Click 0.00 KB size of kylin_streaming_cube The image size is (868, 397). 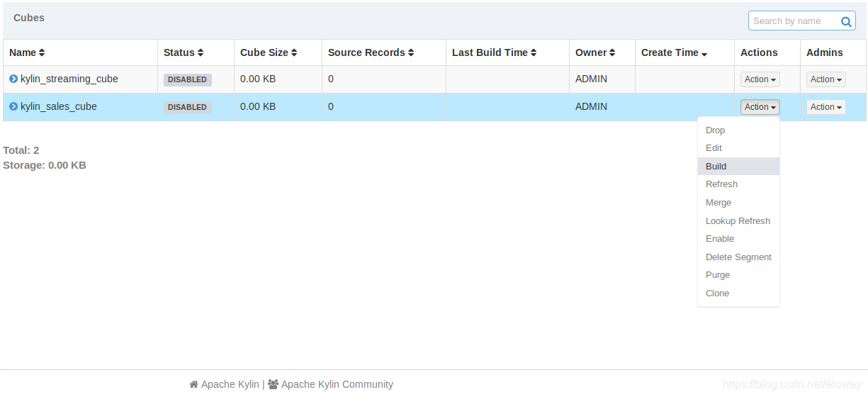point(258,79)
